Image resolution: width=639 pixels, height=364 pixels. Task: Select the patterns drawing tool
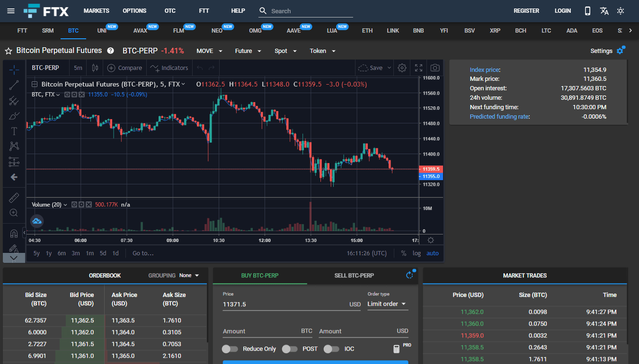[x=14, y=146]
